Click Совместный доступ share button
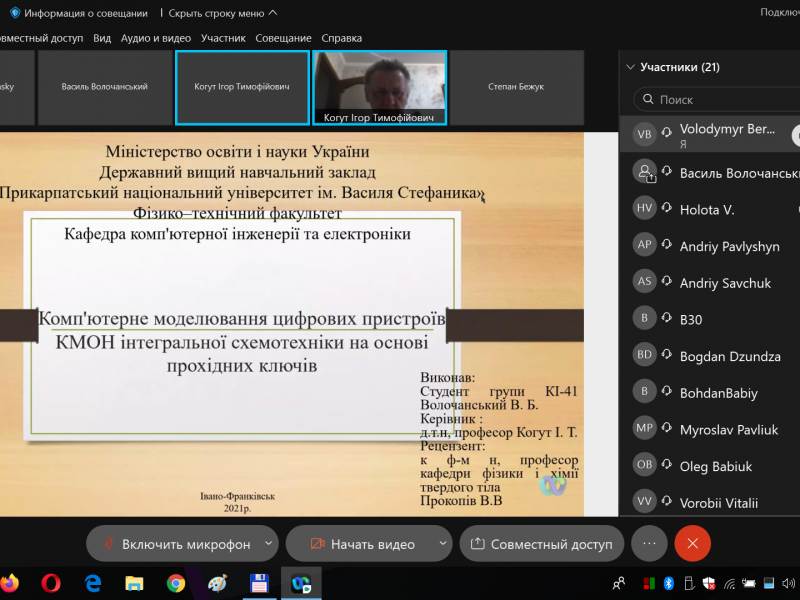Screen dimensions: 800x600 [x=541, y=544]
